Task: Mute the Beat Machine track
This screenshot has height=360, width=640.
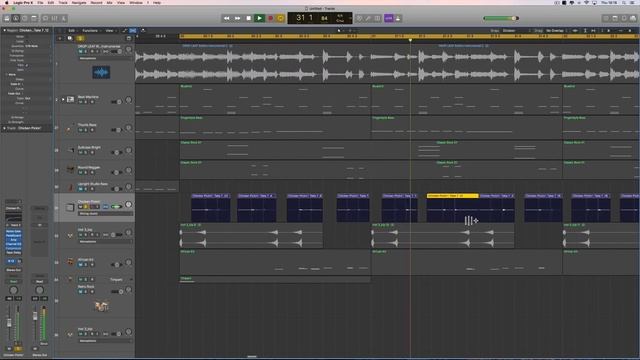Action: [x=80, y=102]
